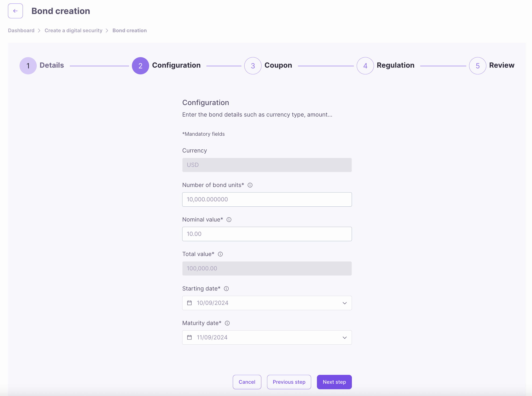Click info icon beside Starting date
This screenshot has width=532, height=396.
pos(226,289)
